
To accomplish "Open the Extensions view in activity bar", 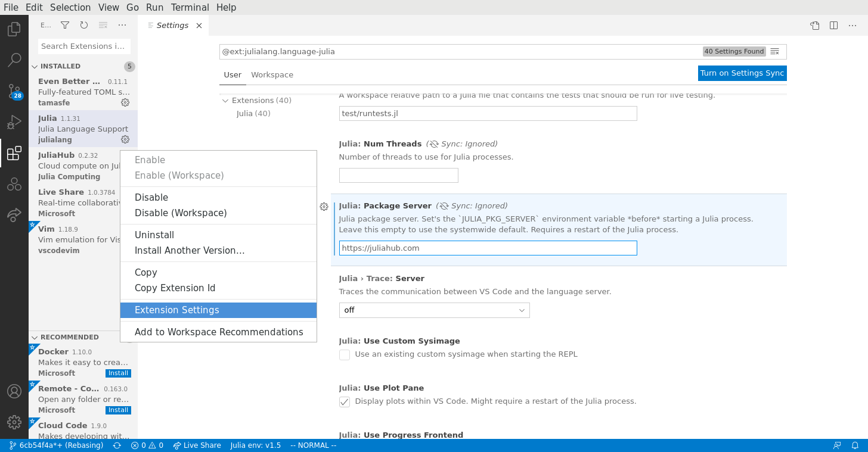I will [14, 153].
